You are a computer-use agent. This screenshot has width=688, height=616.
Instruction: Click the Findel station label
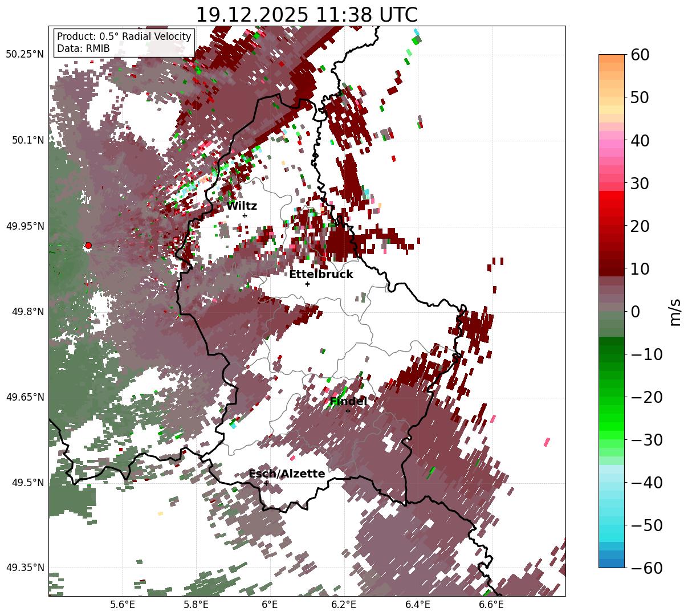point(348,402)
